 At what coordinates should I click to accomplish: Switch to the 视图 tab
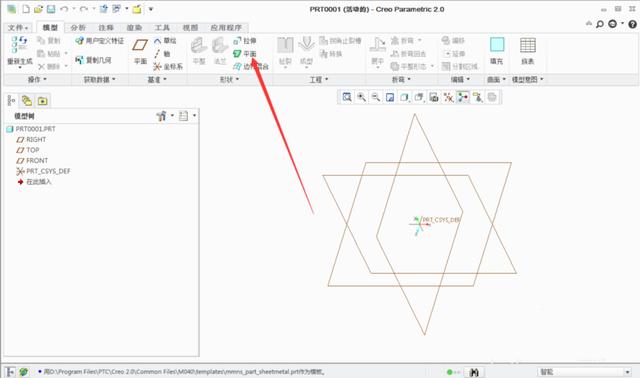(x=190, y=27)
